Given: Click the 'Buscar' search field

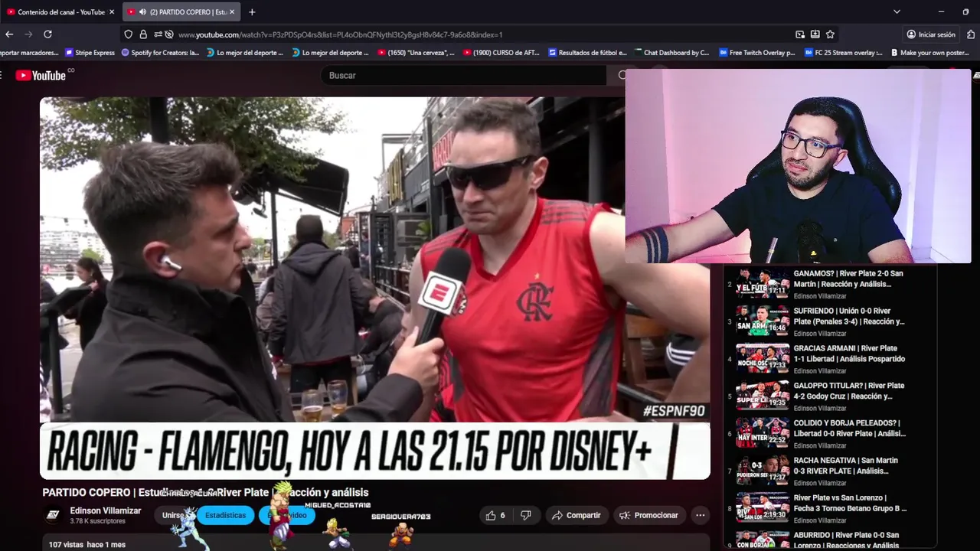Looking at the screenshot, I should point(463,75).
